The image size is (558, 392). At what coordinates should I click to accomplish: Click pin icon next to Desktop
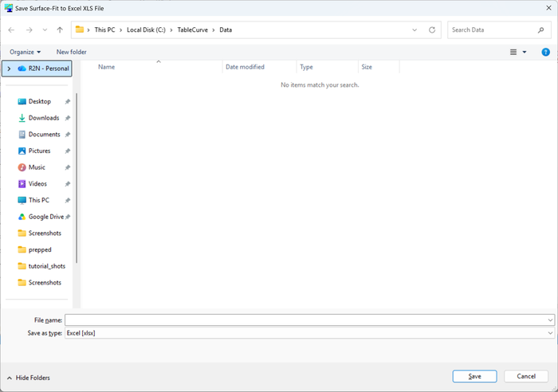click(67, 102)
